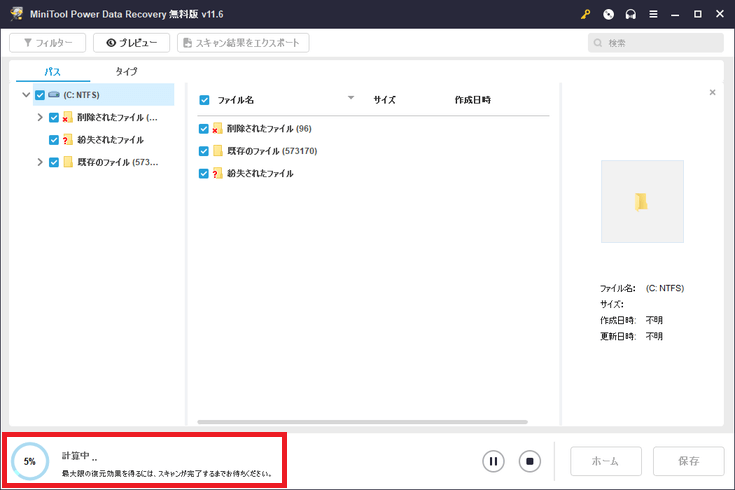Uncheck 既存のファイル (573170) checkbox in file list
The image size is (735, 490).
(x=204, y=151)
